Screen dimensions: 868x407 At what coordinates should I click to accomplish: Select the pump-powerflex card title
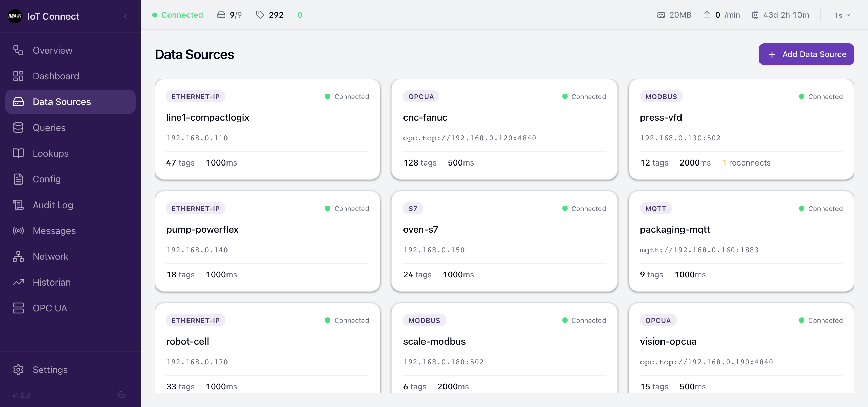(x=202, y=230)
